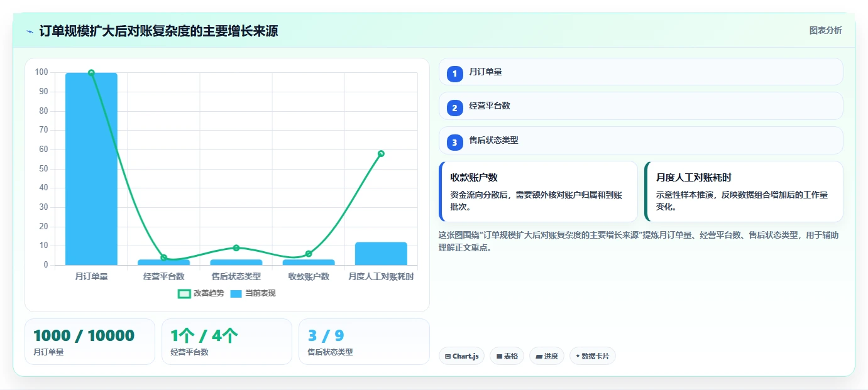Click the number 1 badge for 月订单量
868x390 pixels.
[x=455, y=74]
